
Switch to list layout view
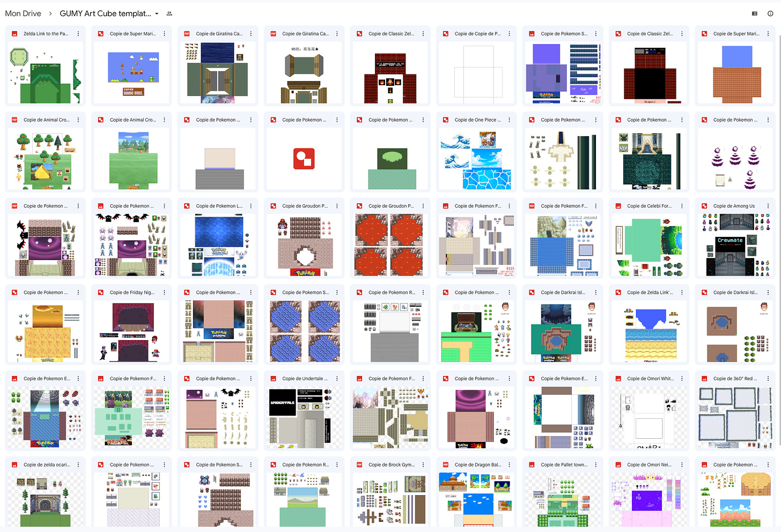pyautogui.click(x=755, y=13)
